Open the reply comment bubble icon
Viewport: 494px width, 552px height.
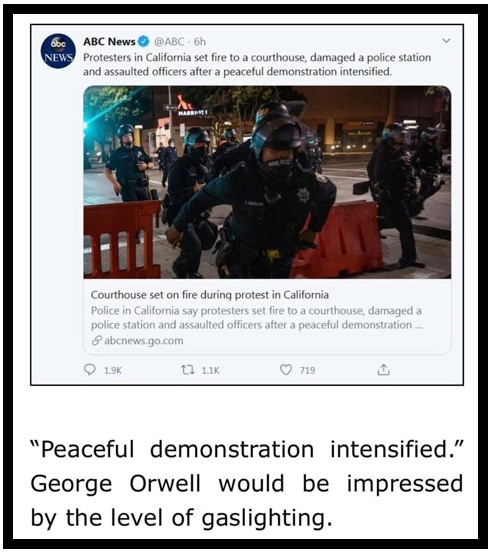90,370
